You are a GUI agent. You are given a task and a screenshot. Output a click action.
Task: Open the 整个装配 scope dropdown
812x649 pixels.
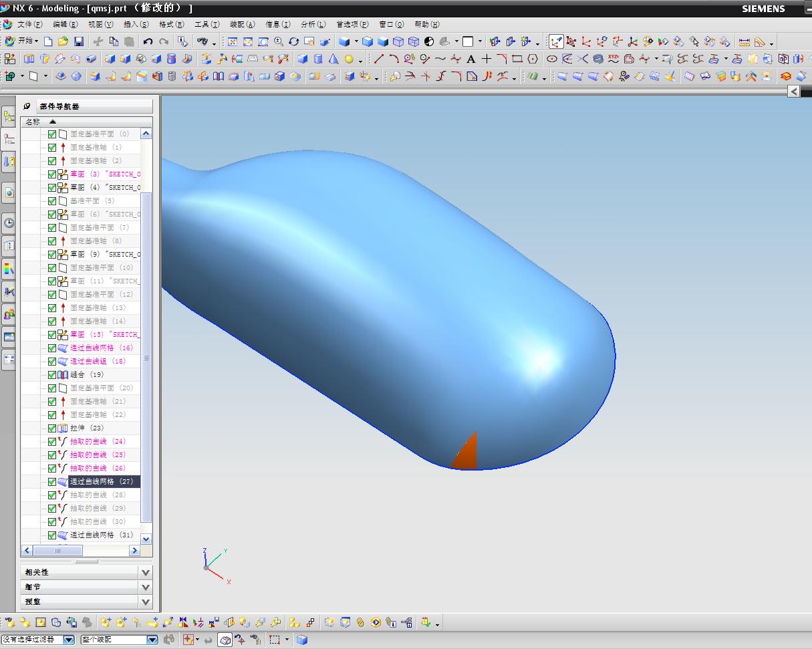pyautogui.click(x=152, y=640)
